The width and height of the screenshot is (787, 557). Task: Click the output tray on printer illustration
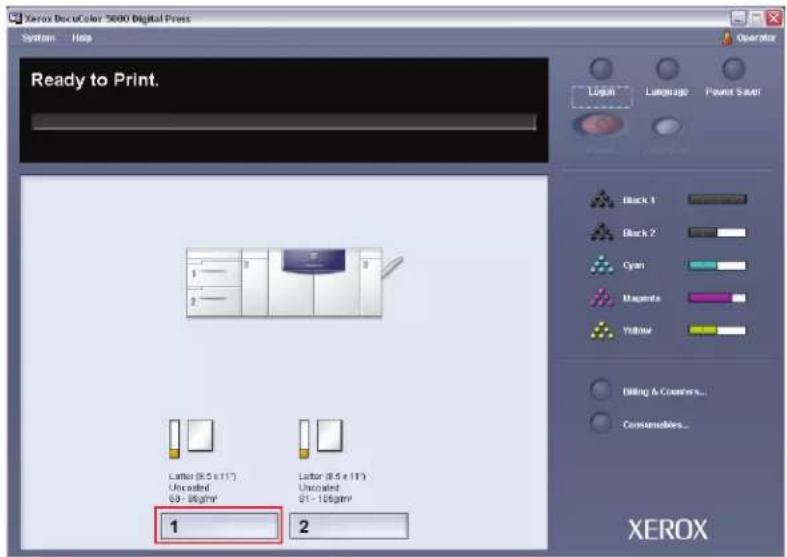392,266
